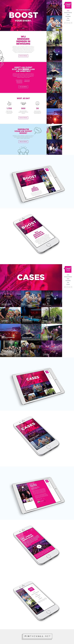Click the D&B logo in the top sidebar
This screenshot has width=74, height=644.
(68, 5)
